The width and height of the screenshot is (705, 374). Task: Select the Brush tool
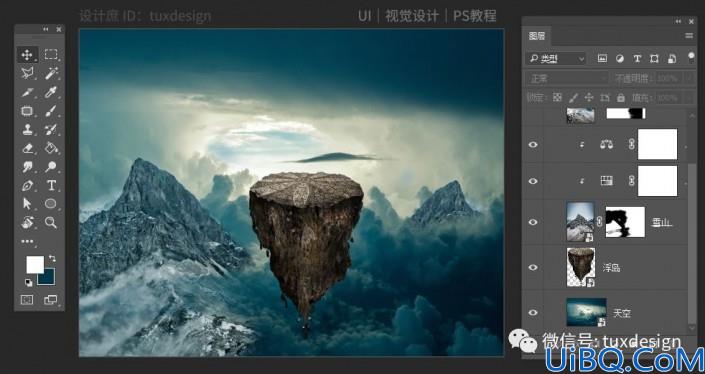(x=51, y=111)
